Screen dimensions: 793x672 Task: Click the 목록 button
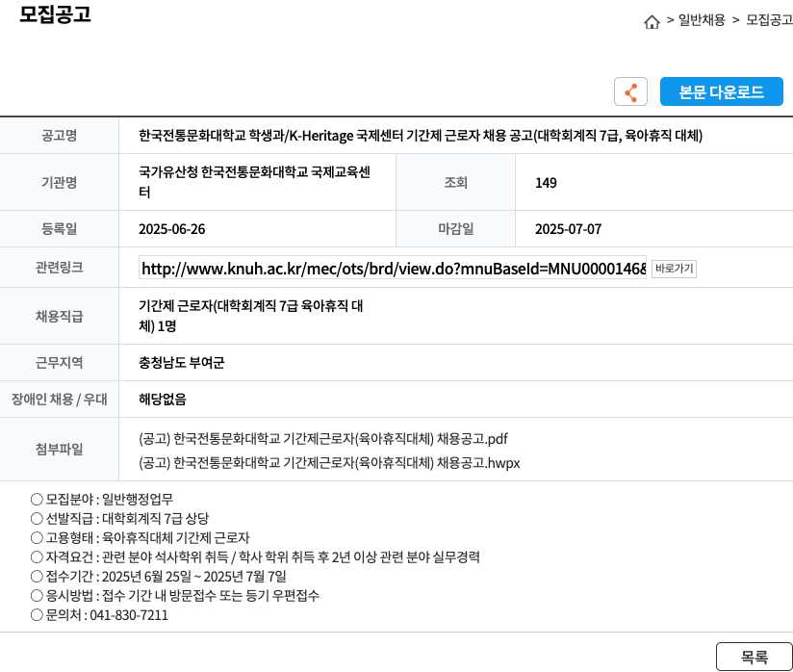(x=755, y=657)
